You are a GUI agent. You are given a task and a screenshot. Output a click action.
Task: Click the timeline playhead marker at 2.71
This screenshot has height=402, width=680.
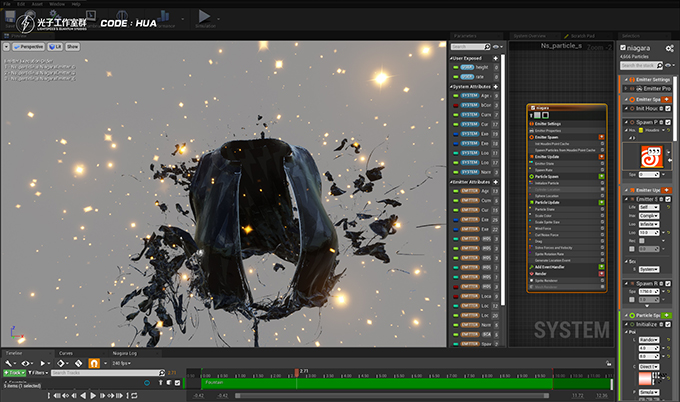[297, 373]
